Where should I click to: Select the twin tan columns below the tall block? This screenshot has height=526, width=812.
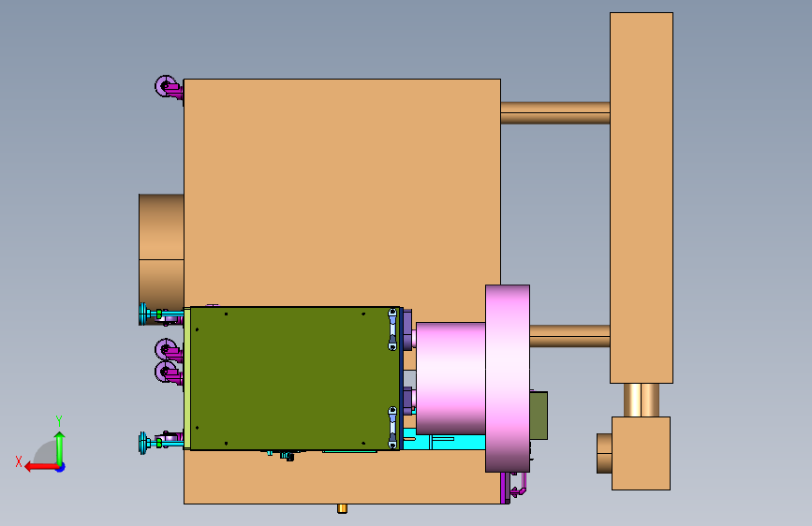(642, 401)
